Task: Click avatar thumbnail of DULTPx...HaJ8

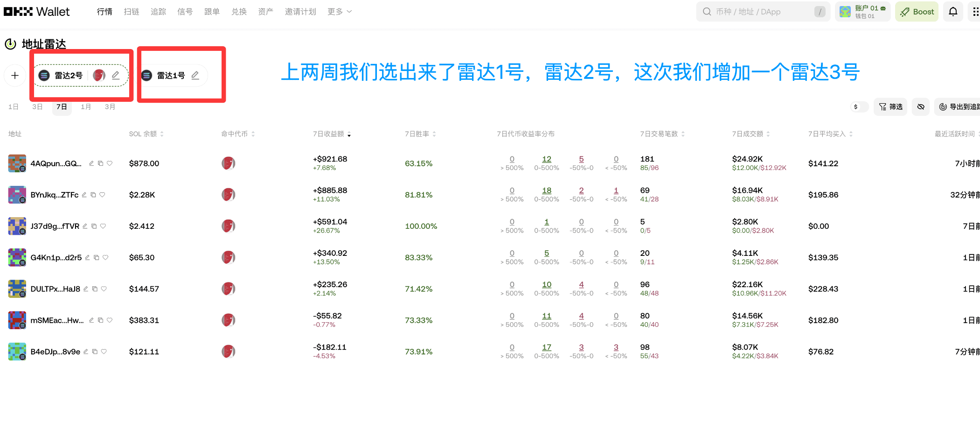Action: pos(17,289)
